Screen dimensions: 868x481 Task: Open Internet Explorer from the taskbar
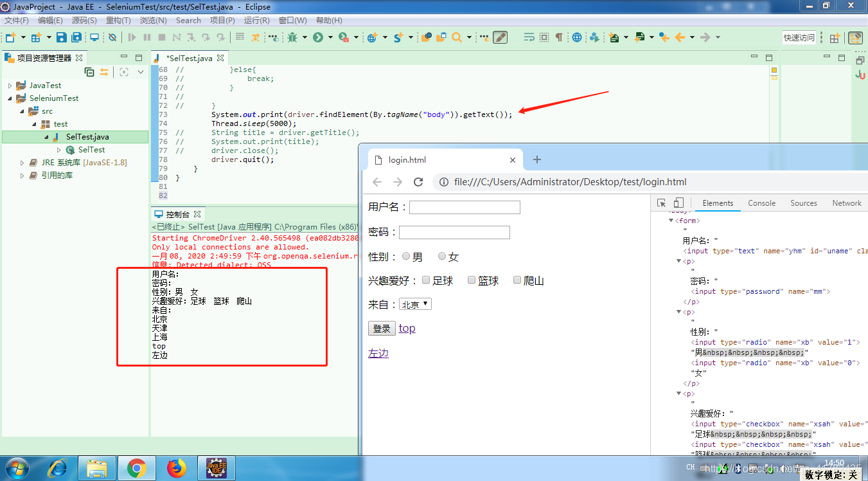click(58, 468)
